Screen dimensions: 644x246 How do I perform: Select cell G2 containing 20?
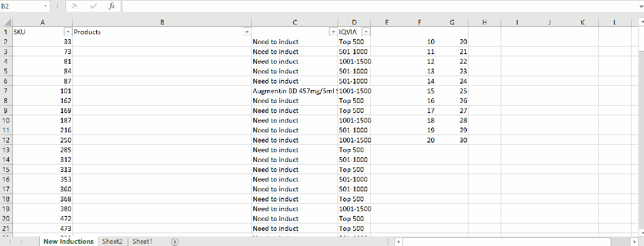452,42
